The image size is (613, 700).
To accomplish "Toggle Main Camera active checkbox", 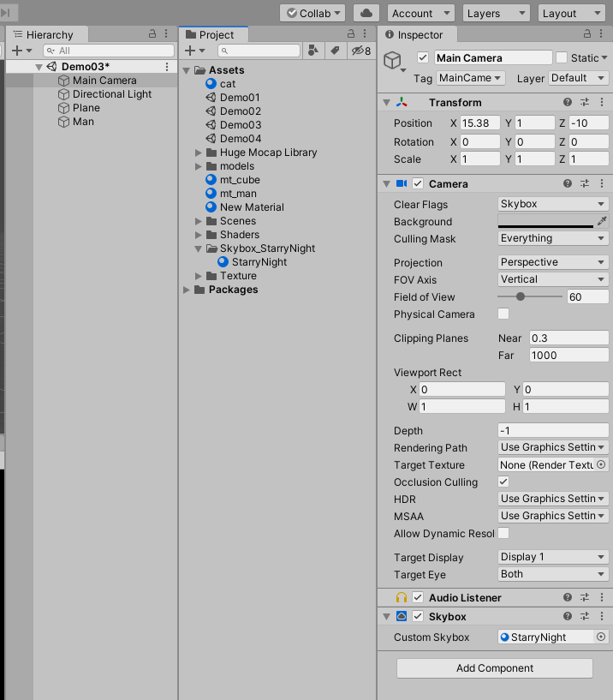I will 423,57.
